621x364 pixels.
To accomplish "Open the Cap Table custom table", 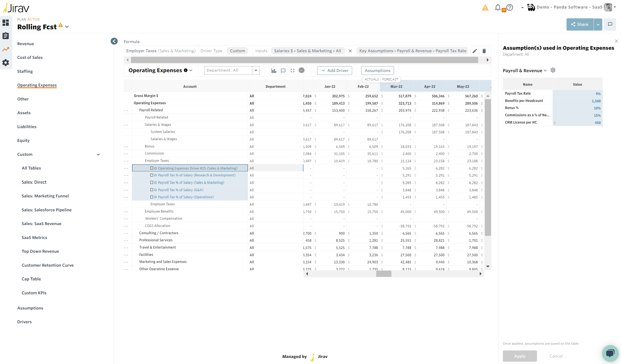I will (x=31, y=279).
